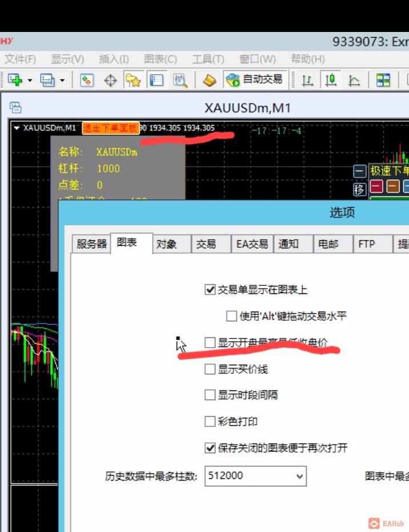Toggle the 自动交易 button
Image resolution: width=409 pixels, height=532 pixels.
click(255, 80)
